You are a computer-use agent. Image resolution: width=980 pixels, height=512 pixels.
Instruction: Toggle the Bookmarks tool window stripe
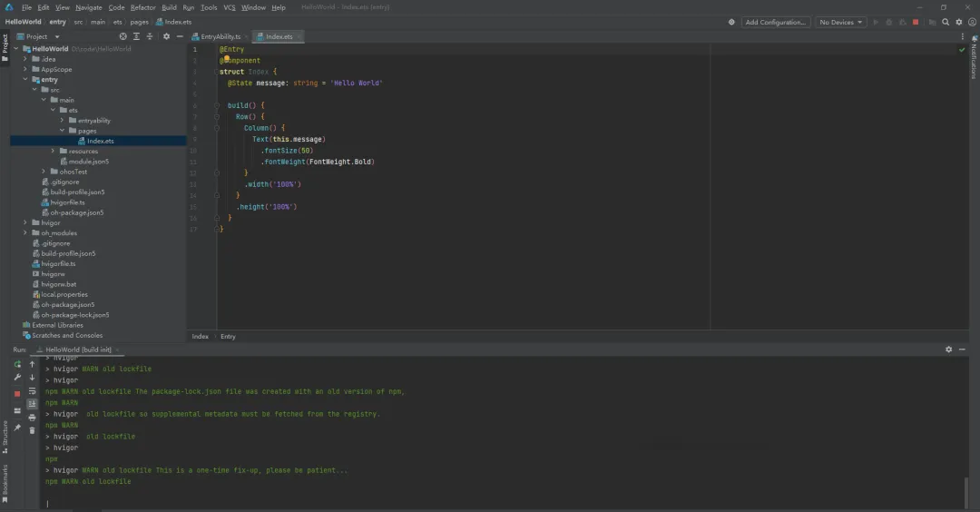5,484
